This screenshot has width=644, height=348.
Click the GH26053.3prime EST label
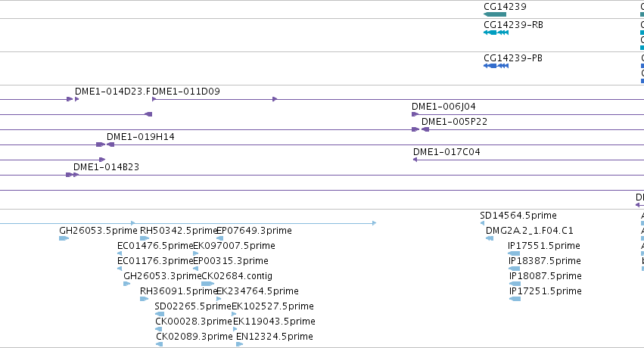[162, 277]
